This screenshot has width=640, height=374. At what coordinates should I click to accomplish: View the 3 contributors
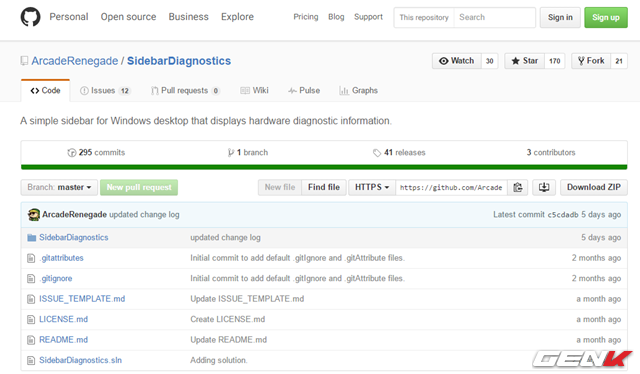[551, 153]
